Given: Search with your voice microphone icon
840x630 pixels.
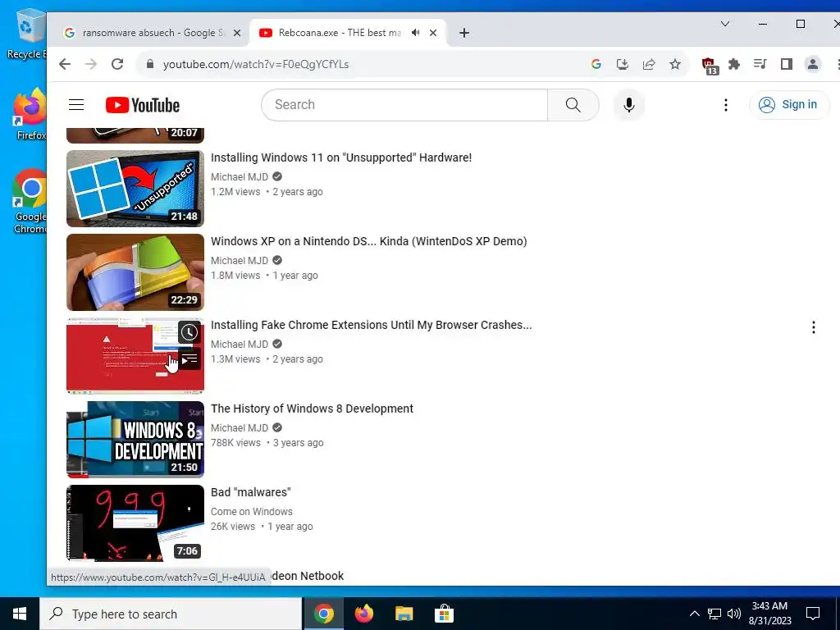Looking at the screenshot, I should tap(629, 104).
